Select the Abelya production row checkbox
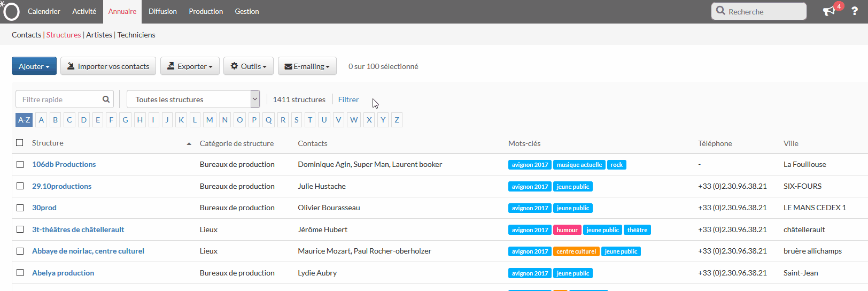The height and width of the screenshot is (291, 868). 20,273
